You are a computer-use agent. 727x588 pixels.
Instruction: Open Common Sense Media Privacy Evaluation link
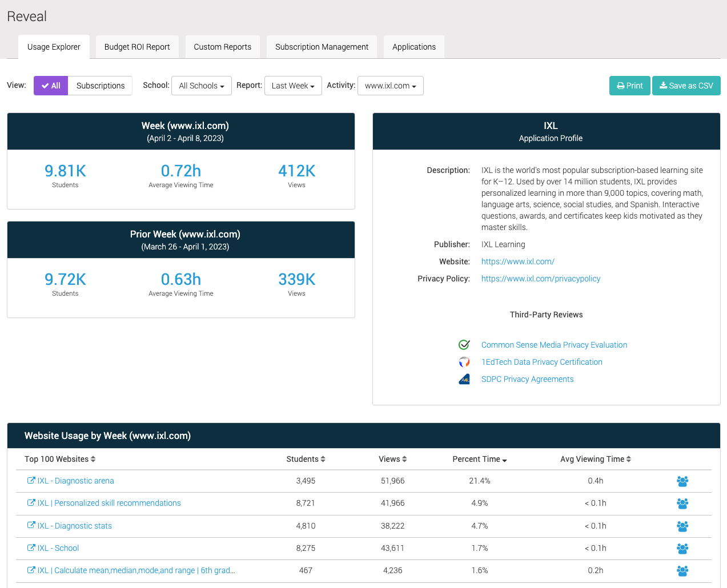click(x=554, y=345)
